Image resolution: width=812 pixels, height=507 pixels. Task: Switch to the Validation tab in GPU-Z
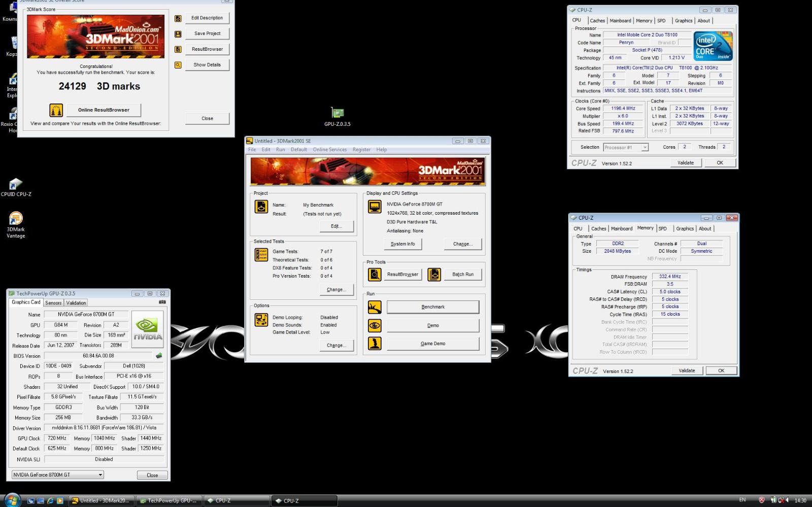click(x=76, y=302)
